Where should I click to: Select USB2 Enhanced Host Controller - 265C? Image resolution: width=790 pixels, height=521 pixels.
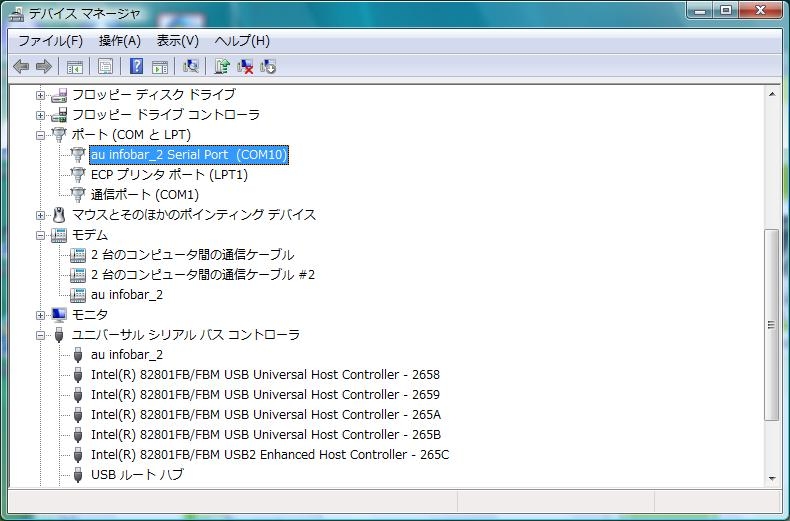[x=270, y=454]
